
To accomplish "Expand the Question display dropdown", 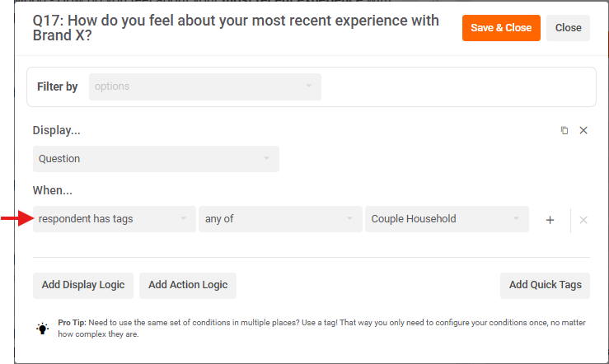I will point(156,159).
